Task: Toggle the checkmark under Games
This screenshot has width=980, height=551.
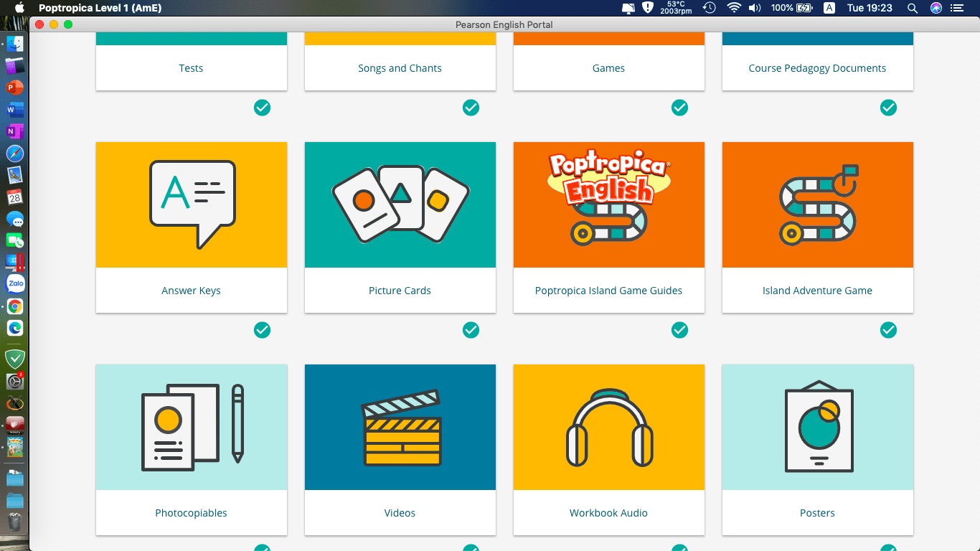Action: (x=679, y=108)
